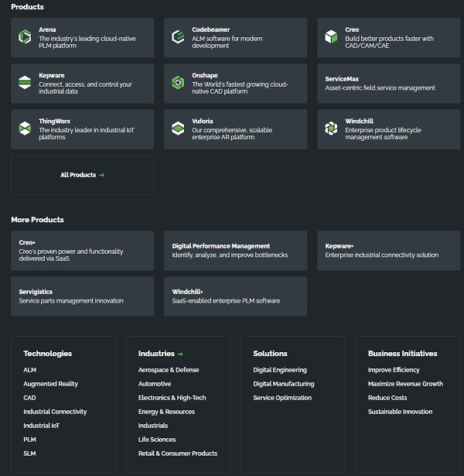Select Reduce Costs initiative
464x476 pixels.
pos(387,398)
